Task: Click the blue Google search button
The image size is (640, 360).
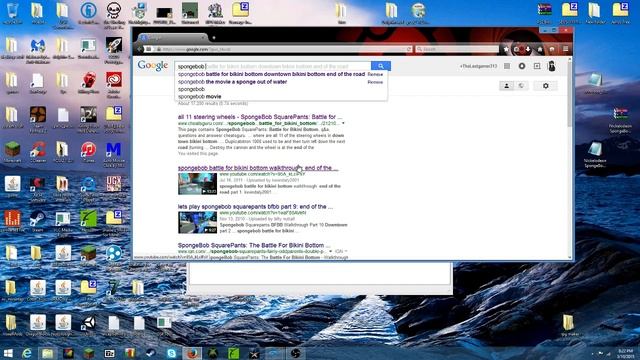Action: coord(380,66)
